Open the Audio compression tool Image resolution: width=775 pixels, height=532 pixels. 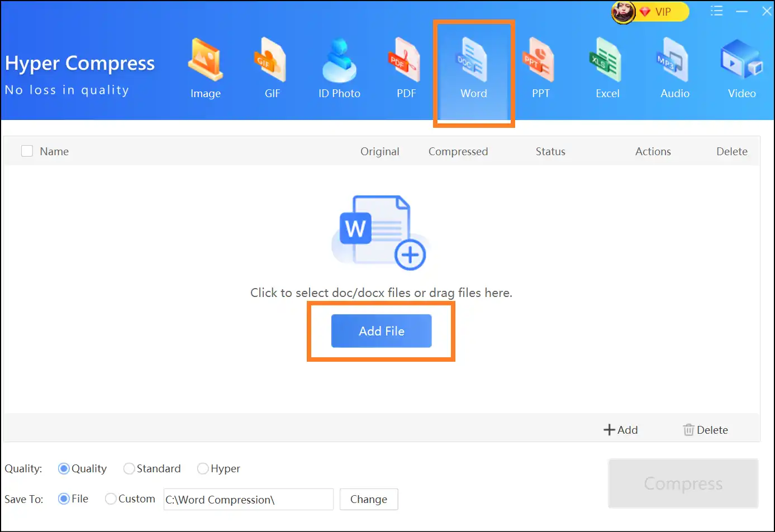(x=674, y=68)
